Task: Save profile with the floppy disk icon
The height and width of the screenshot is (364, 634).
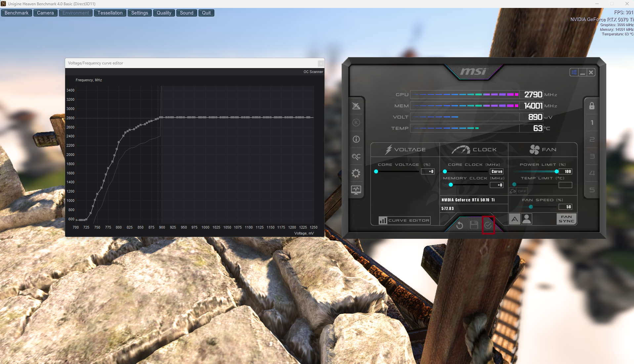Action: click(474, 225)
